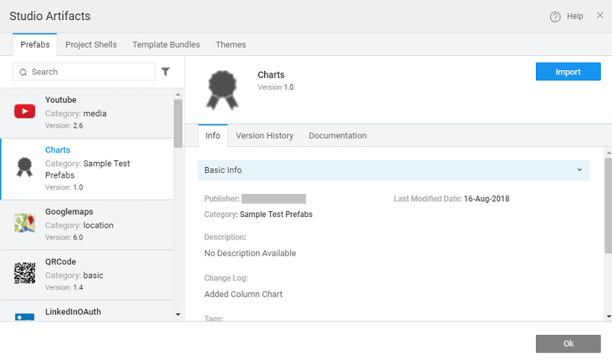Click the QRCode prefab icon
This screenshot has width=612, height=364.
(25, 274)
